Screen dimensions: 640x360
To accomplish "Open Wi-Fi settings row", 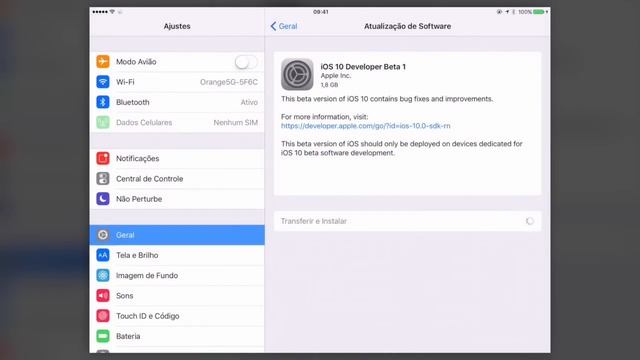I will click(177, 82).
